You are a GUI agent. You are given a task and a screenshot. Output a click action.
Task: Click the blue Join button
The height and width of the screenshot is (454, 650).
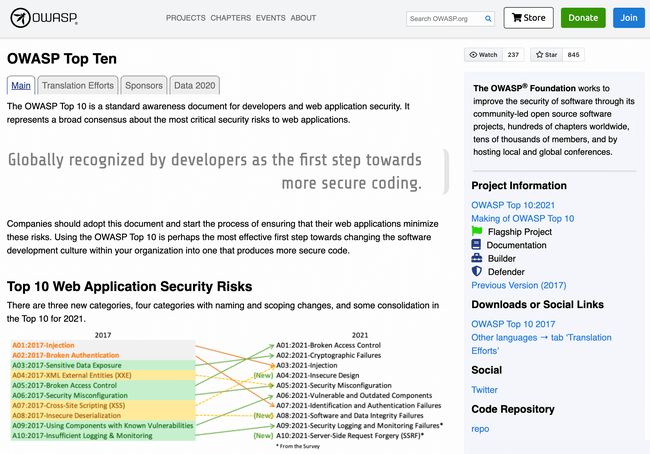tap(628, 18)
